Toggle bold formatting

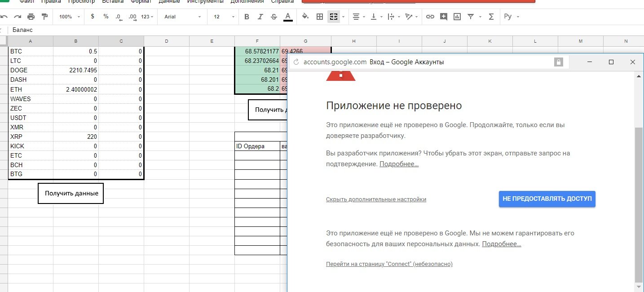click(x=247, y=17)
